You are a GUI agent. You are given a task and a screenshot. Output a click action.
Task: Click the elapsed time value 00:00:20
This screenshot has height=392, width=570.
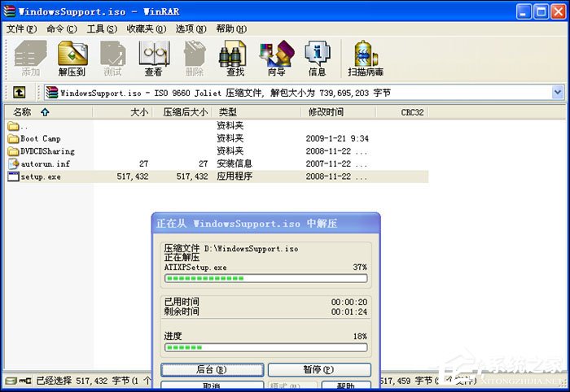(349, 302)
